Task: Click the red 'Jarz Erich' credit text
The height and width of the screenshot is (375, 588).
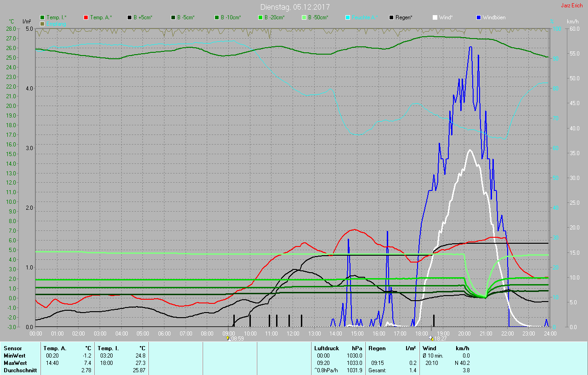Action: pos(572,6)
